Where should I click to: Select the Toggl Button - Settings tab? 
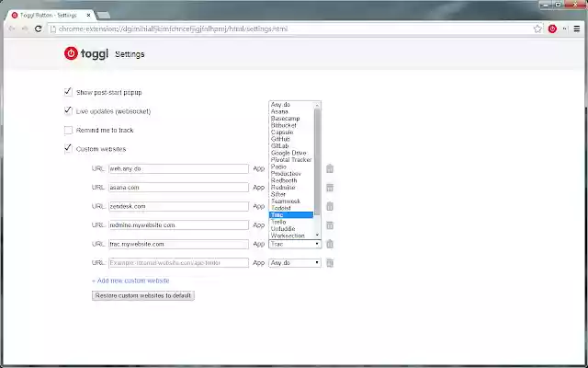(51, 16)
